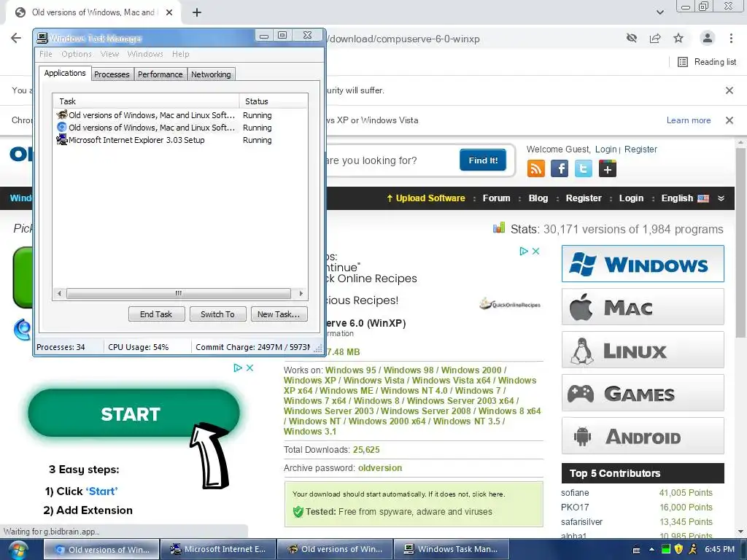Open the Forum nav link

(x=496, y=198)
